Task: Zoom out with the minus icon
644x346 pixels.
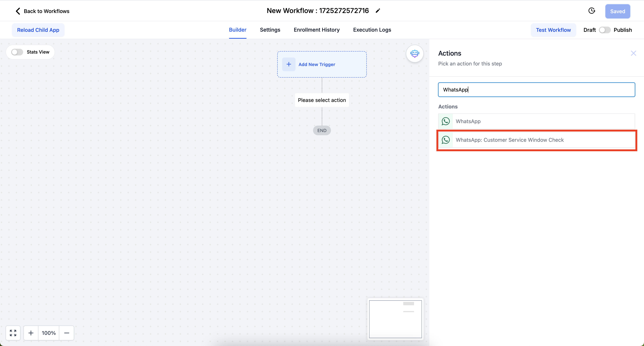Action: point(67,333)
